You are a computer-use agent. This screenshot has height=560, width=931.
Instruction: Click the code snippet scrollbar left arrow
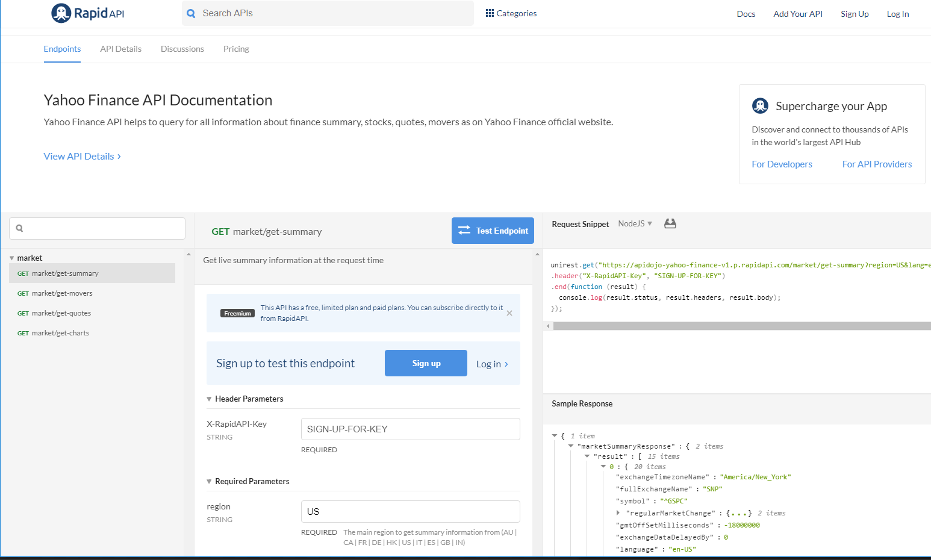[x=548, y=326]
